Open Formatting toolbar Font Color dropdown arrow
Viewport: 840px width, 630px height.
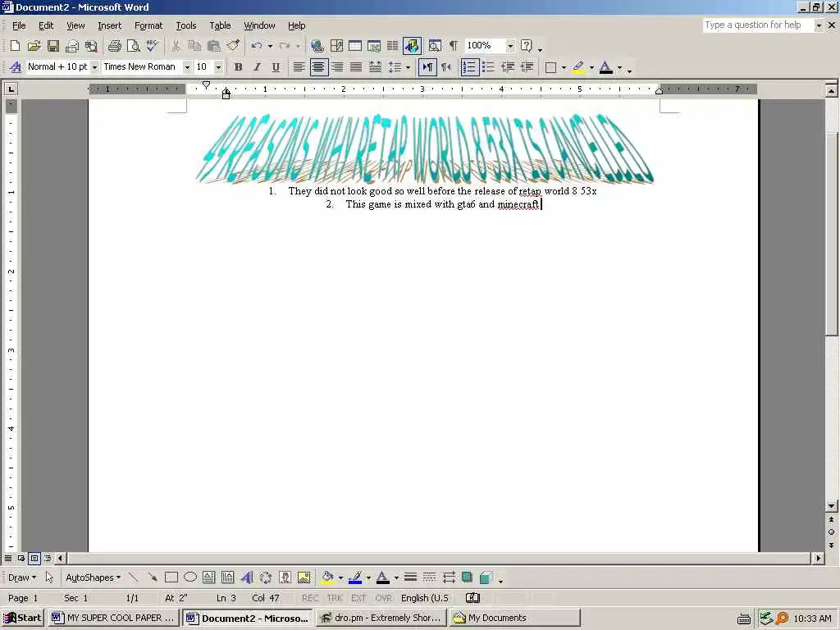tap(619, 67)
